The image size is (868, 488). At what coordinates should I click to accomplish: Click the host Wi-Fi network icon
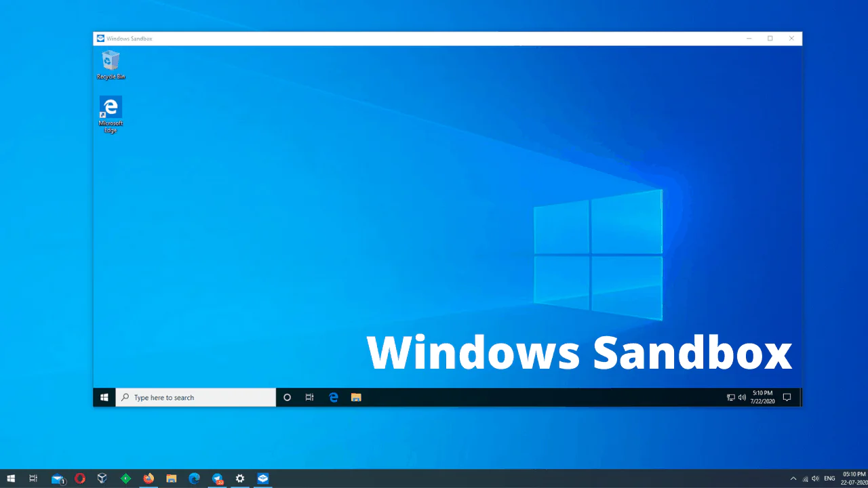[806, 479]
